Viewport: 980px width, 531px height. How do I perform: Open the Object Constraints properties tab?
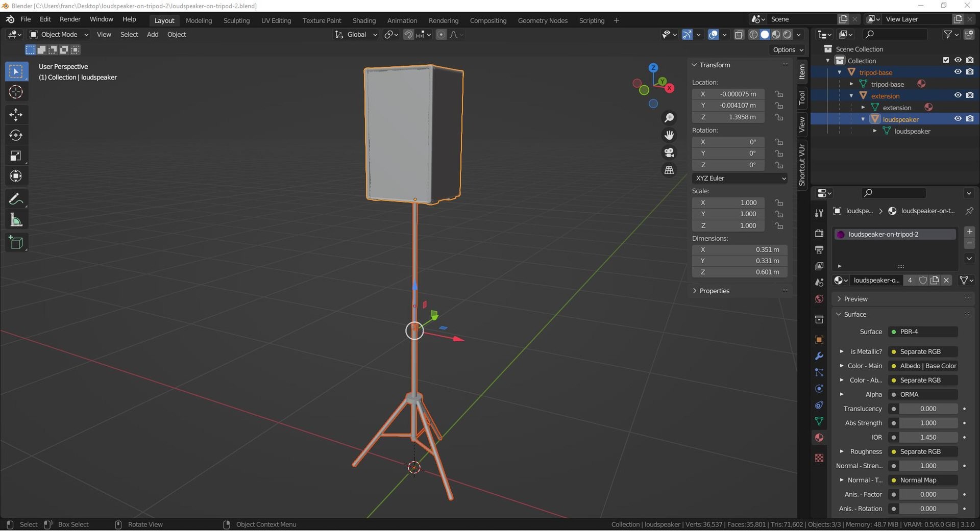pyautogui.click(x=819, y=405)
